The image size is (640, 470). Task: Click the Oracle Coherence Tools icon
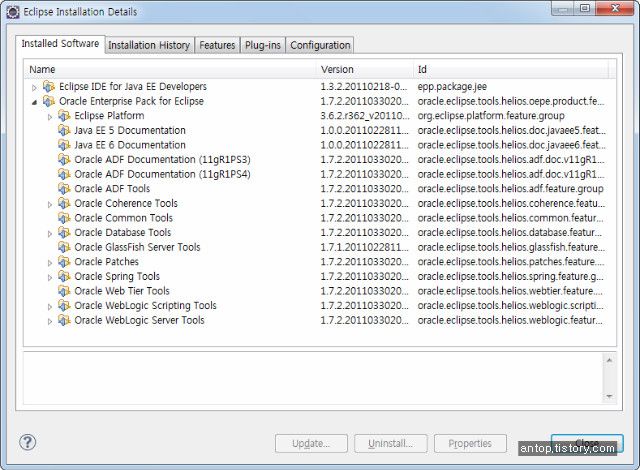(x=64, y=203)
